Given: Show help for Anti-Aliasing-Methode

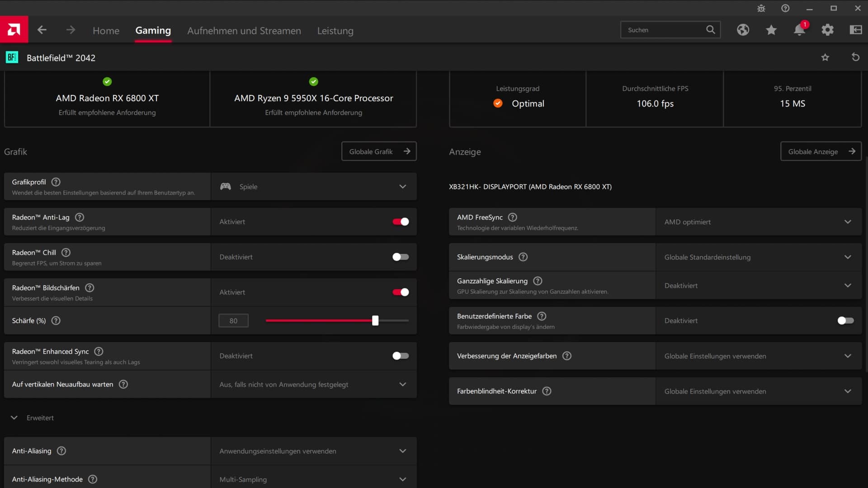Looking at the screenshot, I should tap(93, 479).
